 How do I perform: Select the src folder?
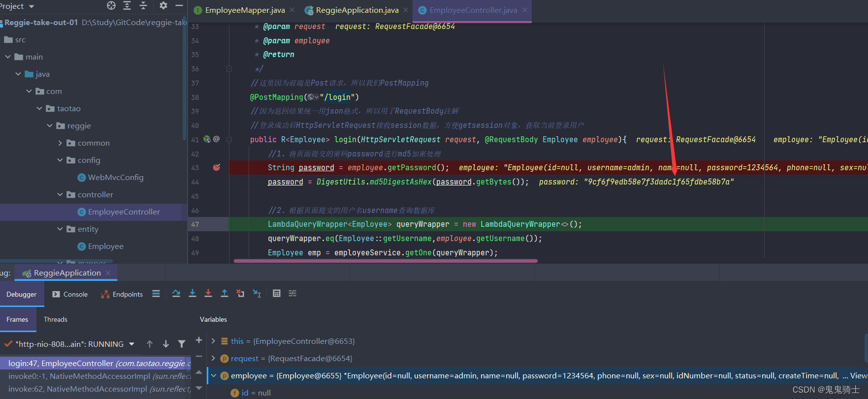15,40
